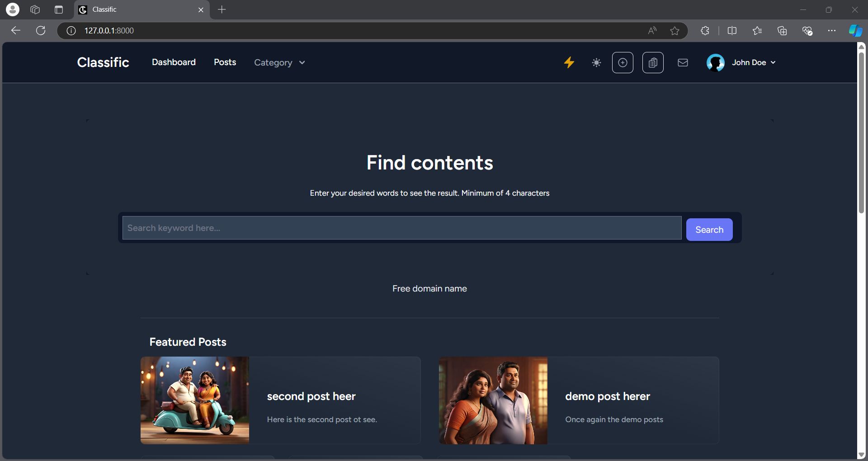Expand the Category dropdown menu
868x461 pixels.
pyautogui.click(x=279, y=62)
